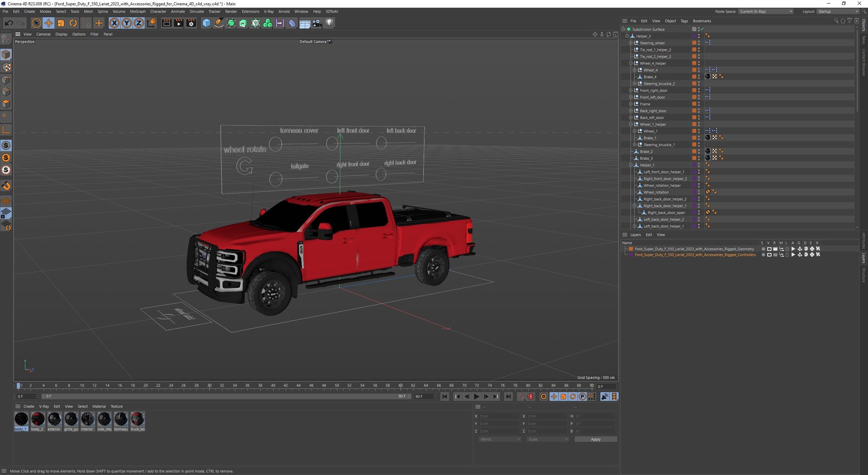
Task: Toggle the Z axis lock
Action: coord(139,23)
